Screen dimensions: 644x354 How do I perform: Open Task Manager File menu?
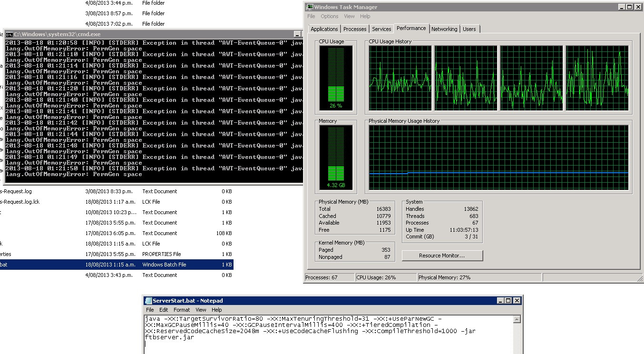[x=311, y=16]
